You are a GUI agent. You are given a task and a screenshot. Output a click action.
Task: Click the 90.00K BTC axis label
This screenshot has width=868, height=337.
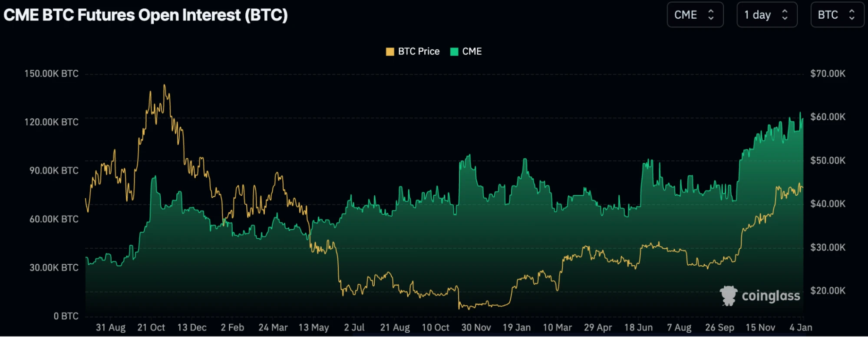(54, 170)
